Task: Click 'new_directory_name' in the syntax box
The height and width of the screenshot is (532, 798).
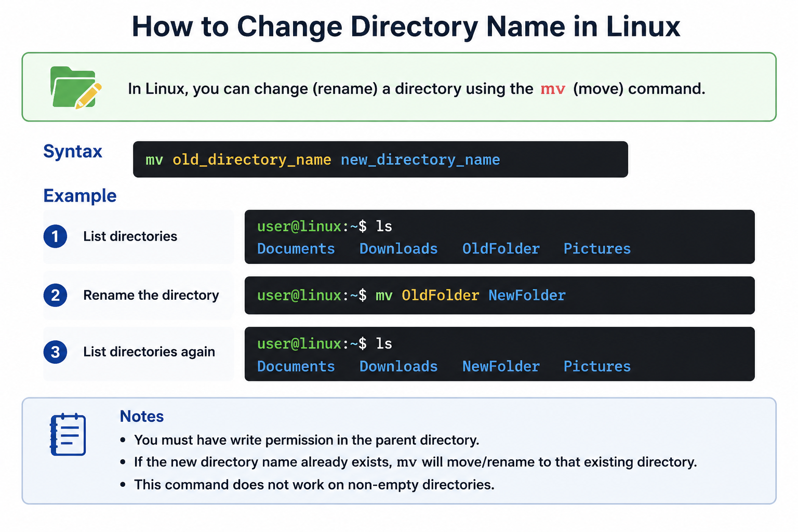Action: (x=420, y=160)
